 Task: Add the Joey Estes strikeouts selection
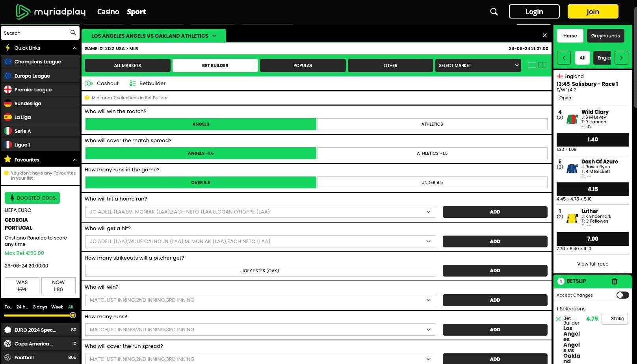[x=495, y=271]
